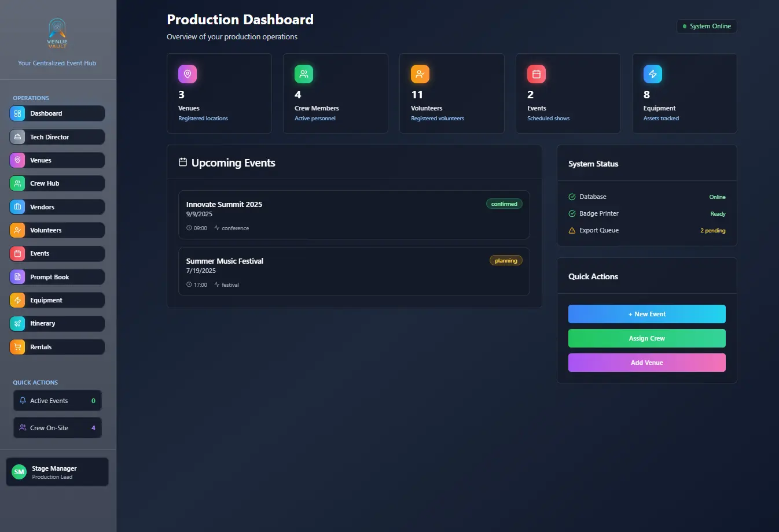Click the clock icon on Summer Music Festival

point(189,285)
